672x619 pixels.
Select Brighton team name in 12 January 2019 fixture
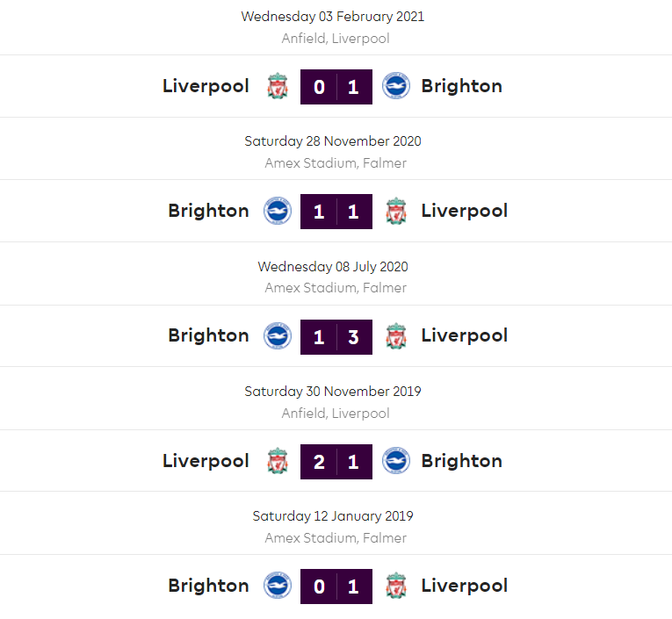(x=208, y=586)
